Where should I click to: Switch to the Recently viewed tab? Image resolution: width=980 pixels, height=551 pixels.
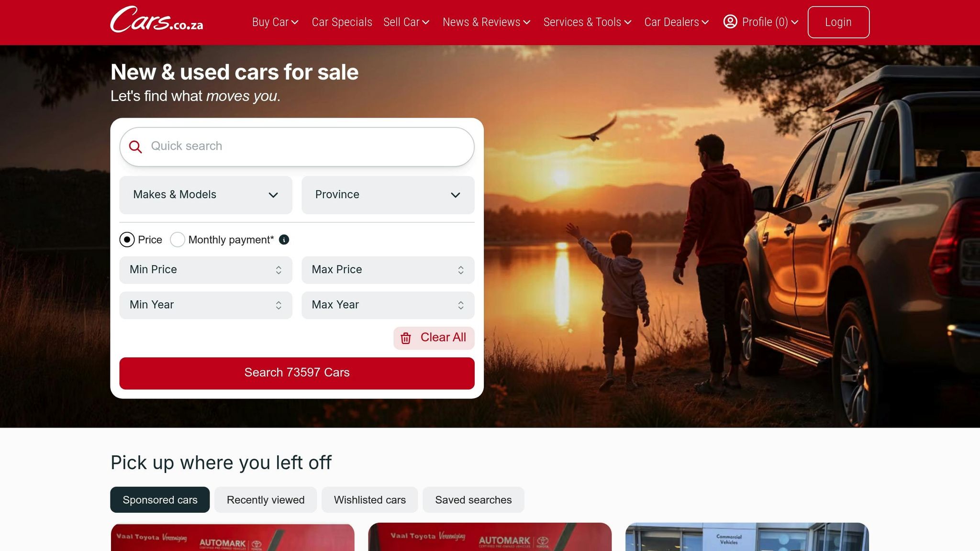[266, 500]
